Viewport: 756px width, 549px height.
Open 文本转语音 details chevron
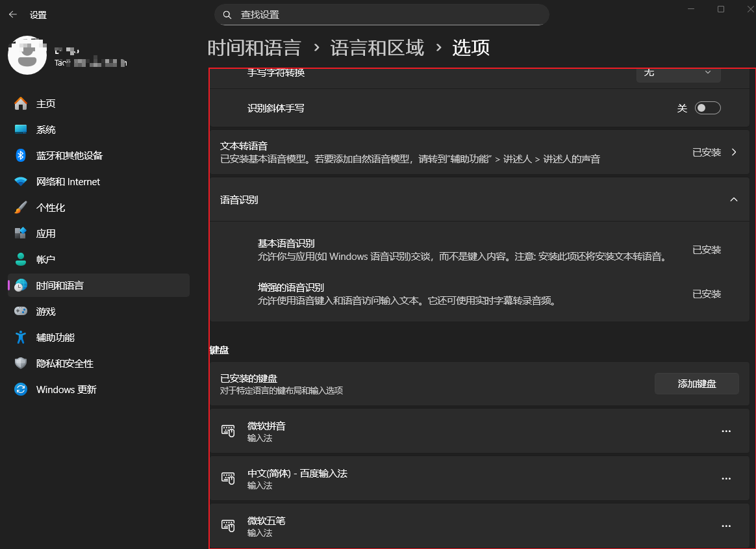click(x=734, y=153)
